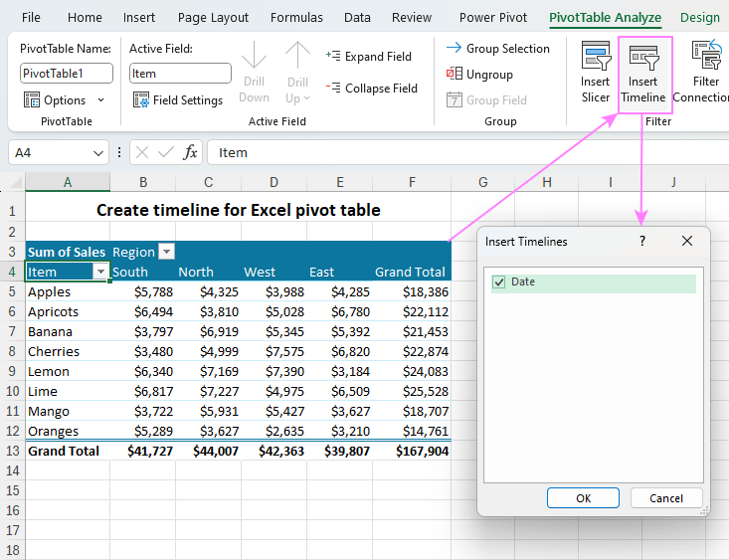Switch to the Formulas tab

(x=296, y=18)
